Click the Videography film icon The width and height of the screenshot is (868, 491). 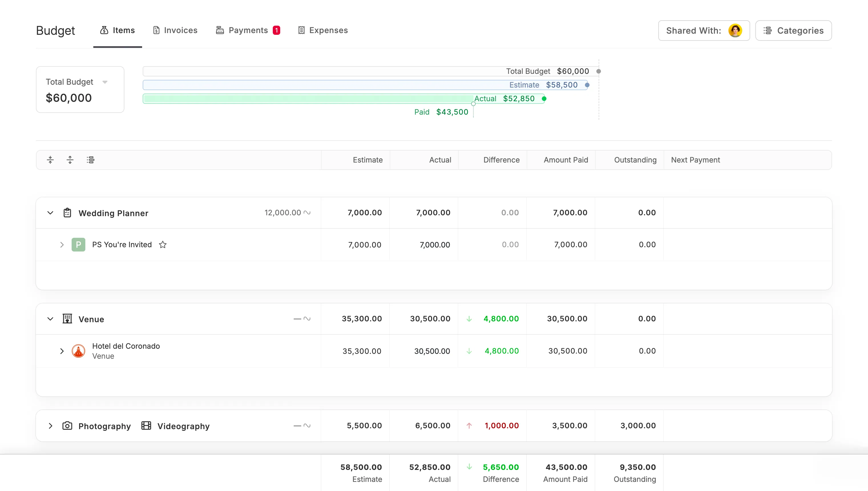[x=146, y=426]
